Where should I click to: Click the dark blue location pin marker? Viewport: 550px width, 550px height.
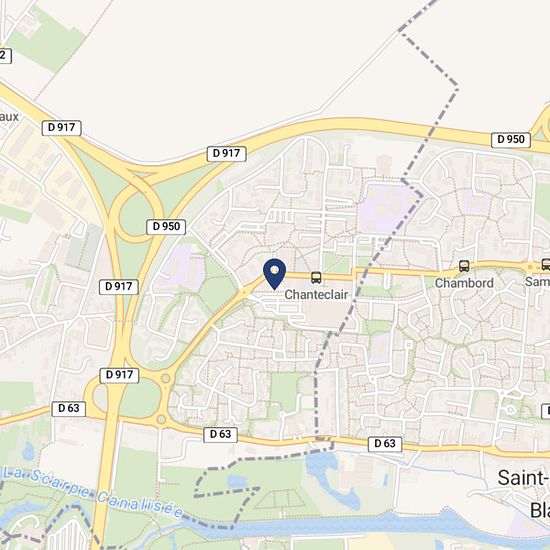275,274
